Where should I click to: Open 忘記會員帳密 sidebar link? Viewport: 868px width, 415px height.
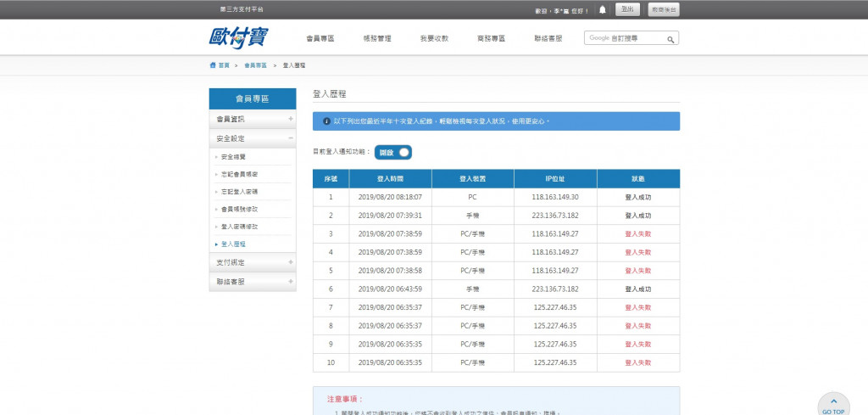pos(239,175)
